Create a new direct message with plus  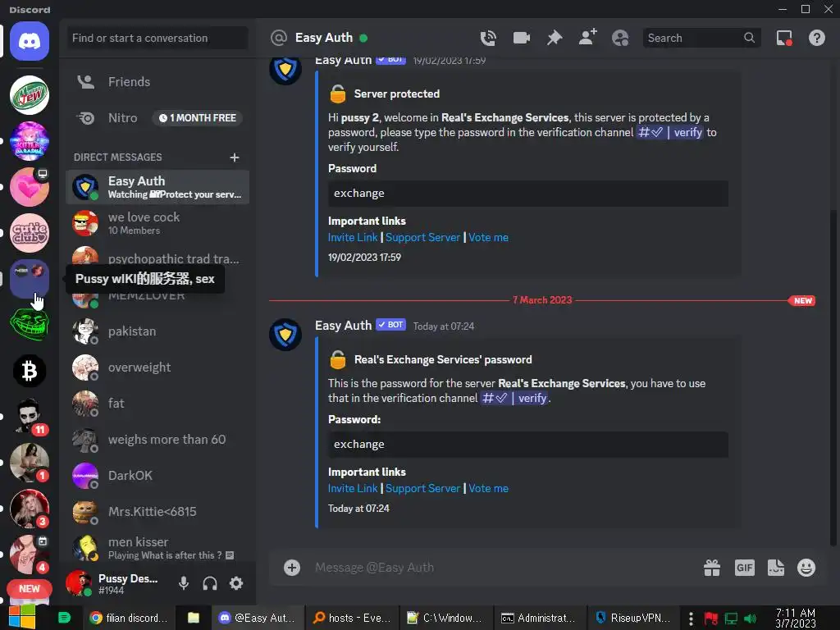pyautogui.click(x=234, y=157)
